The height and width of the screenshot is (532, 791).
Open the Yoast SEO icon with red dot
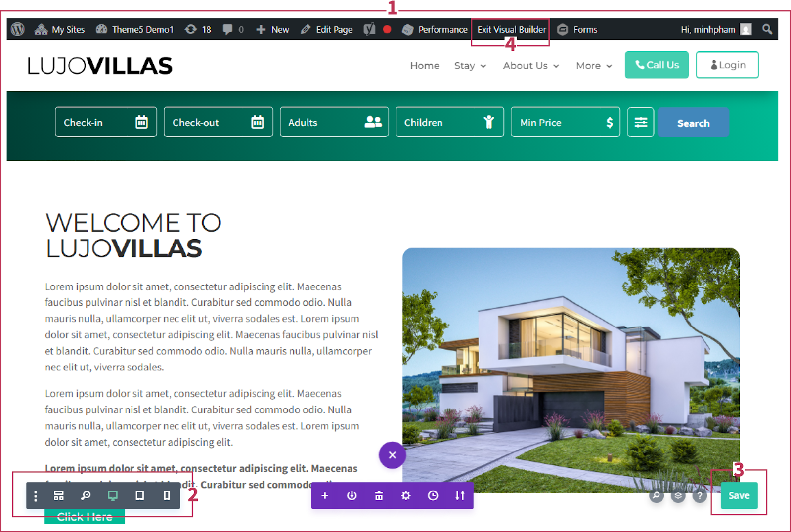pos(377,29)
